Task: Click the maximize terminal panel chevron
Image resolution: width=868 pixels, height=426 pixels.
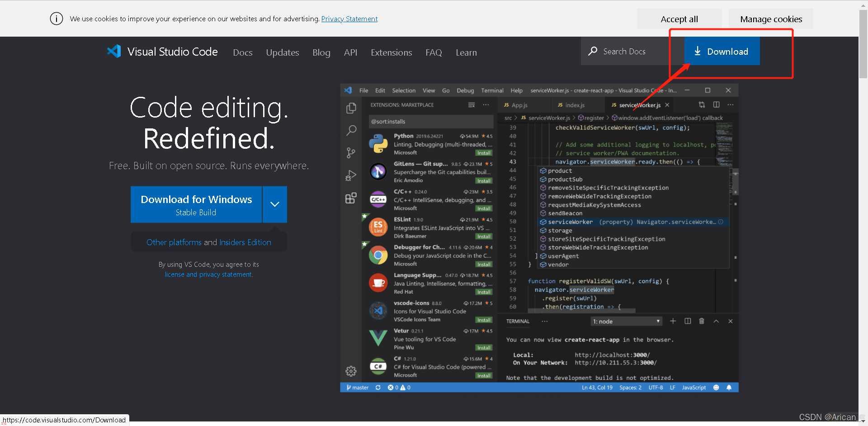Action: (x=716, y=321)
